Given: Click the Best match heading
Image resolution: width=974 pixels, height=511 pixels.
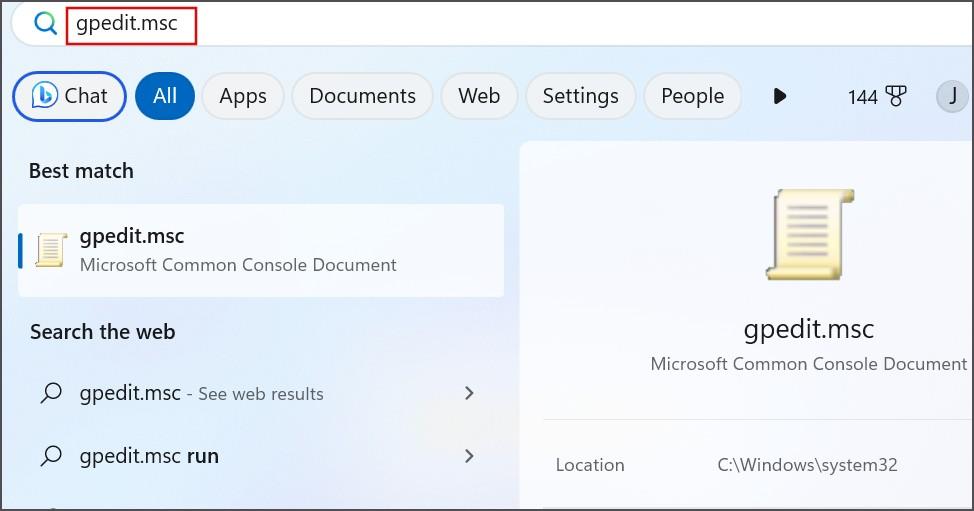Looking at the screenshot, I should point(81,171).
